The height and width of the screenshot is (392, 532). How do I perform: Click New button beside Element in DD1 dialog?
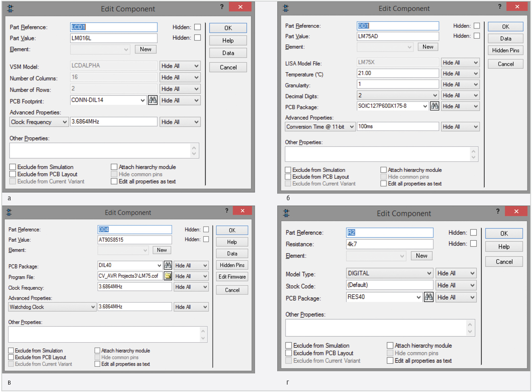428,47
